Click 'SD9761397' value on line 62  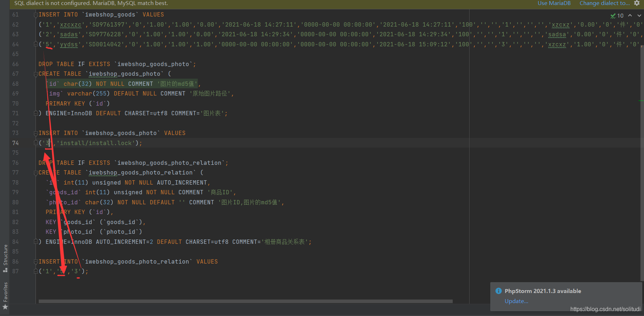[108, 25]
